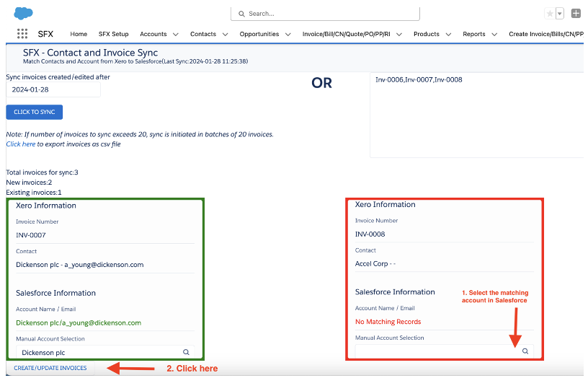Click the empty manual account field for INV-0008

pos(445,351)
